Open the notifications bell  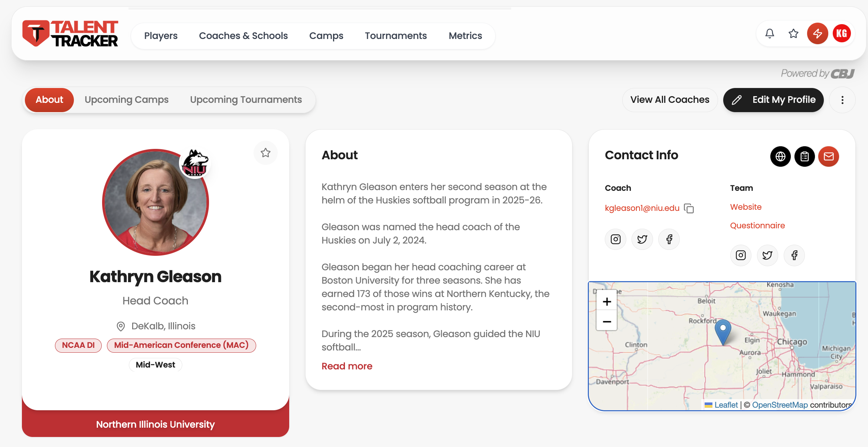(x=770, y=34)
